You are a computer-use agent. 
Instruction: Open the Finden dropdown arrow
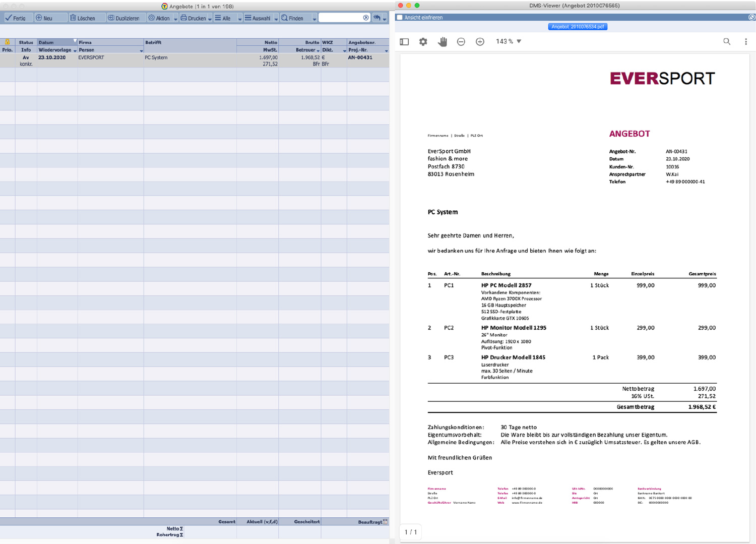click(314, 19)
